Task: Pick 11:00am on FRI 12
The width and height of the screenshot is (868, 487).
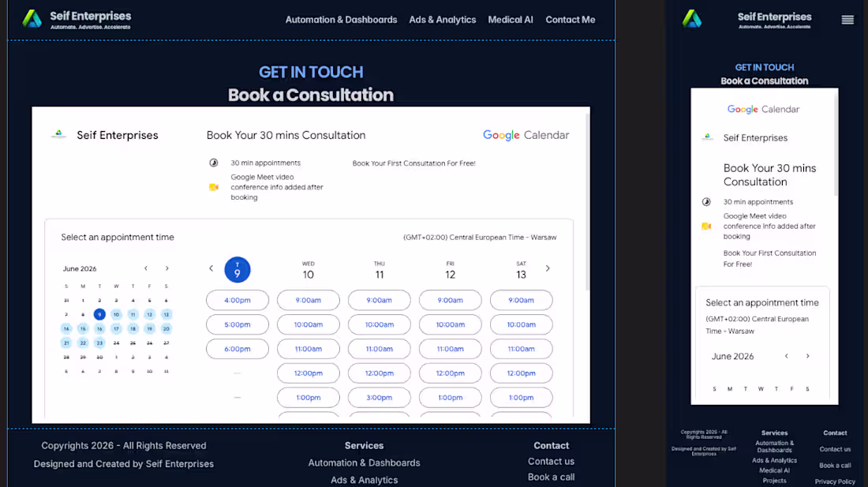Action: [450, 349]
